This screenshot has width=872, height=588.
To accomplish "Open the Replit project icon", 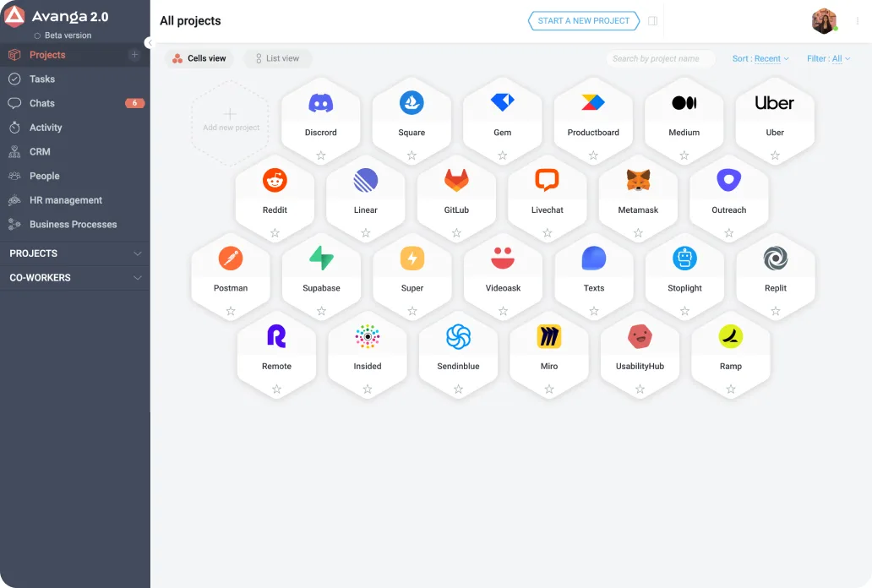I will click(x=775, y=259).
